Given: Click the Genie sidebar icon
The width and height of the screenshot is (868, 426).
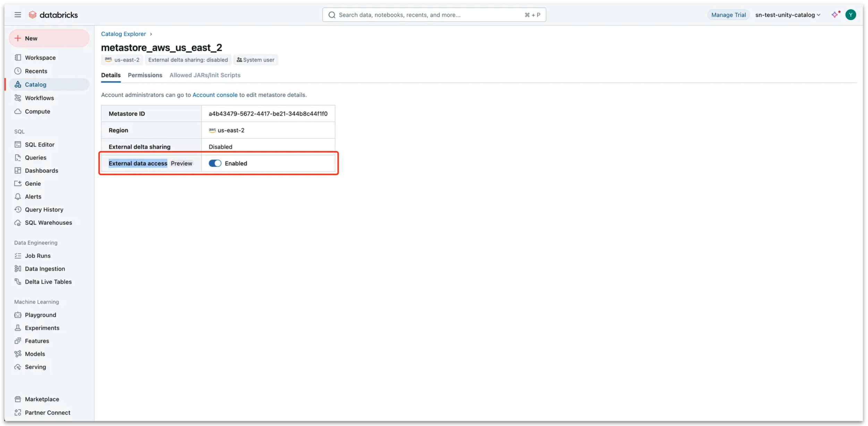Looking at the screenshot, I should coord(18,183).
